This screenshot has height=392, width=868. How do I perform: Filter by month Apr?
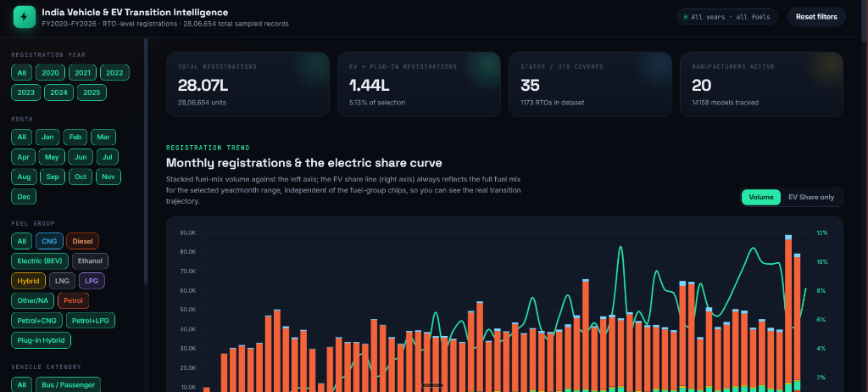23,157
